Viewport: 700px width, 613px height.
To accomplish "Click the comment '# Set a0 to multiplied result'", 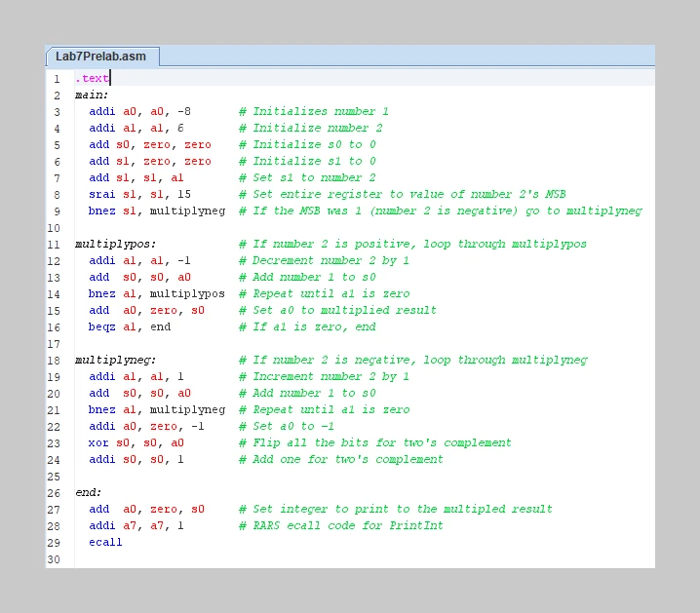I will pos(337,310).
